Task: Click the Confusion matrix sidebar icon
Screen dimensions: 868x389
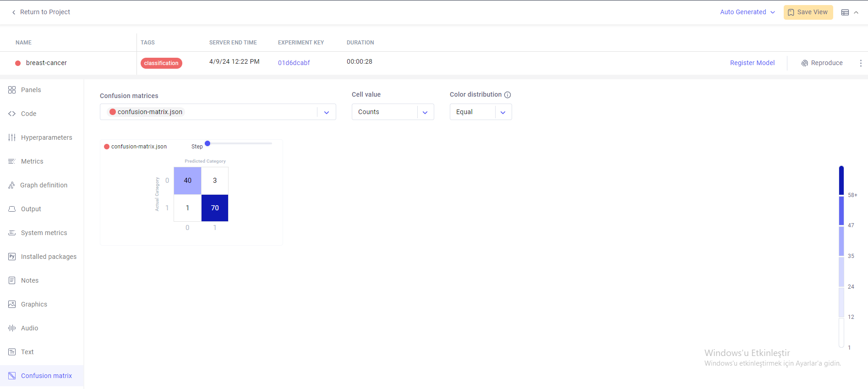Action: coord(12,376)
